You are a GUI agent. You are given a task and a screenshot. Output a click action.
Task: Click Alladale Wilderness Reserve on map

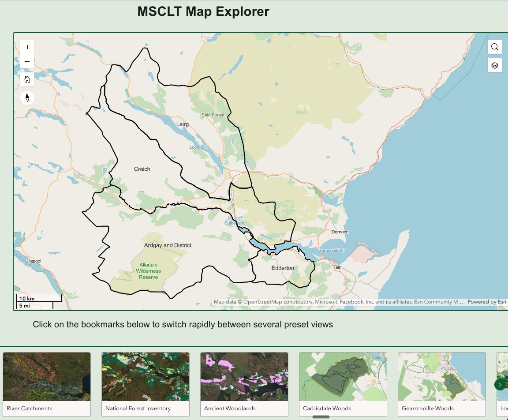148,271
